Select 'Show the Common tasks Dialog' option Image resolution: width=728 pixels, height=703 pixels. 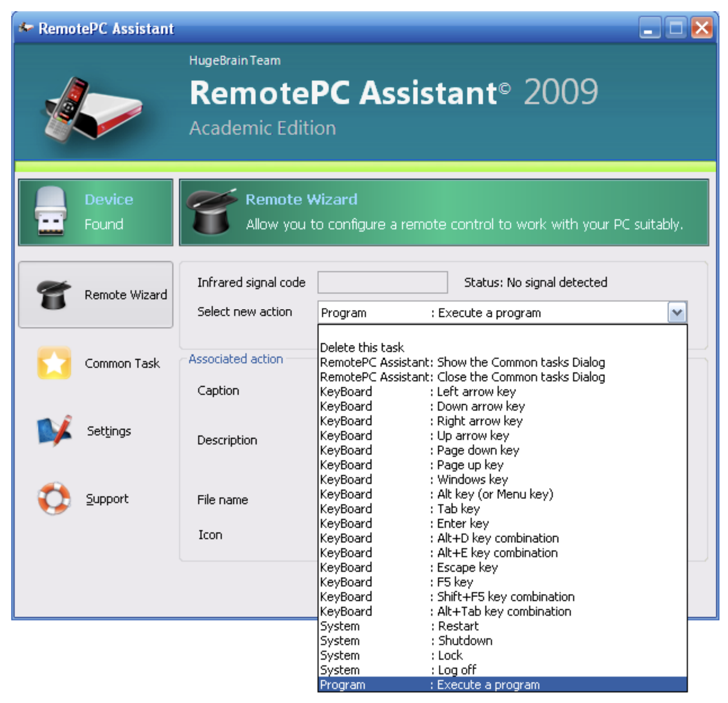[x=502, y=362]
